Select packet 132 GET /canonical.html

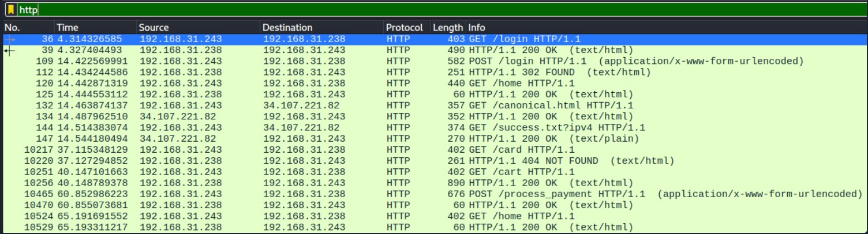coord(434,105)
